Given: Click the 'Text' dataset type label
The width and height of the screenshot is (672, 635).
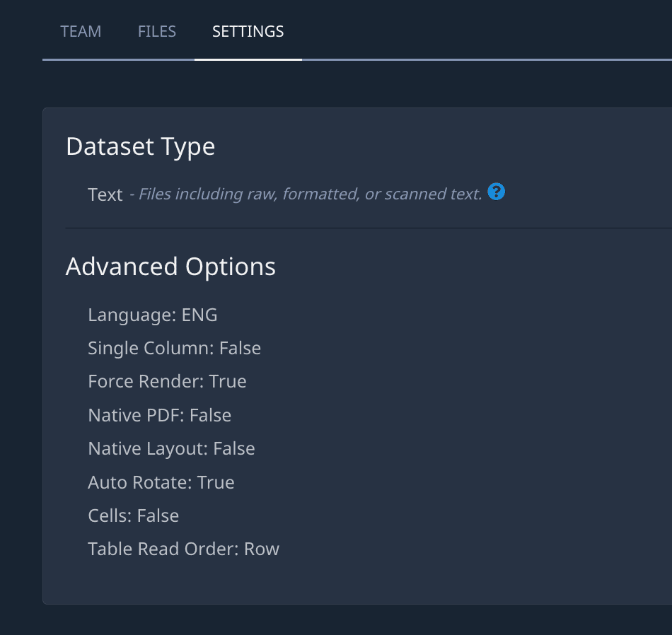Looking at the screenshot, I should click(105, 194).
